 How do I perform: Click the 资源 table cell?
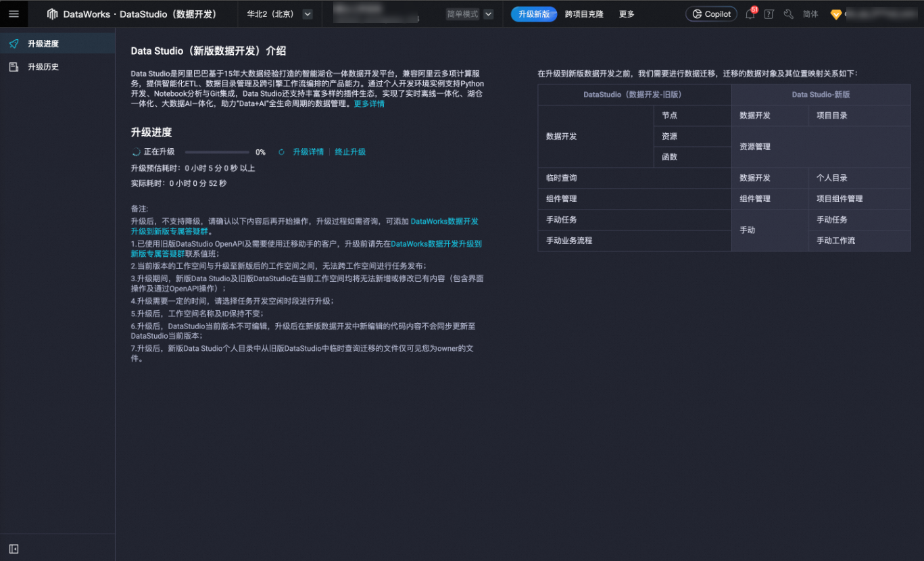[x=693, y=137]
